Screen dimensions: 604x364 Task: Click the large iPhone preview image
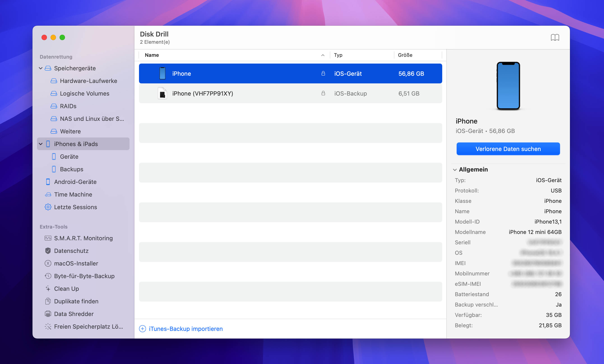pyautogui.click(x=508, y=86)
